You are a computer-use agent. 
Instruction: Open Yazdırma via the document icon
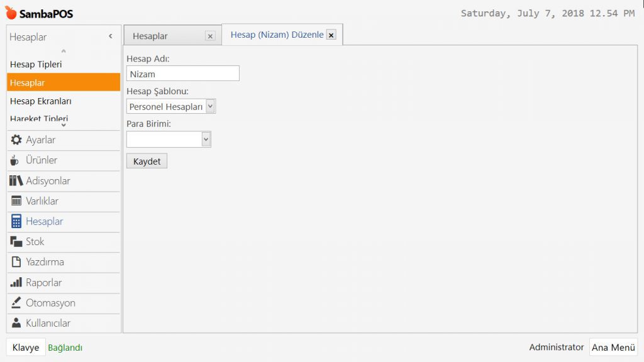coord(16,262)
